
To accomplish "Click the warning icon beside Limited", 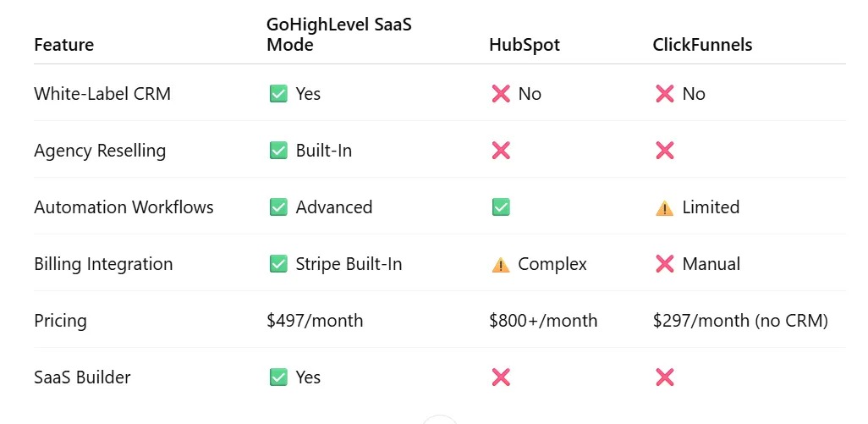I will click(665, 207).
